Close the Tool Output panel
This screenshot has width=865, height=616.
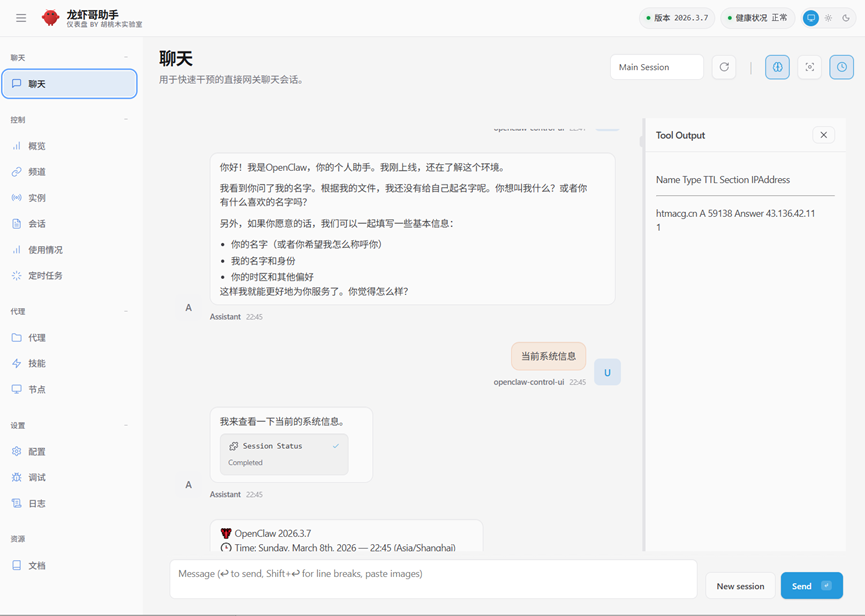pyautogui.click(x=823, y=135)
